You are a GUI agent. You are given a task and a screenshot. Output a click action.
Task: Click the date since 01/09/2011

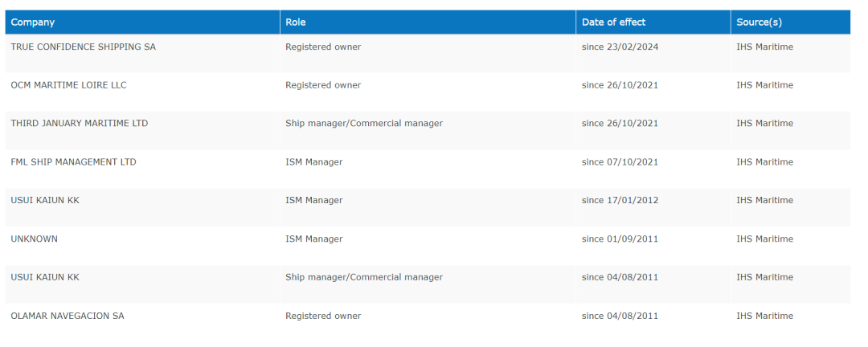tap(620, 239)
